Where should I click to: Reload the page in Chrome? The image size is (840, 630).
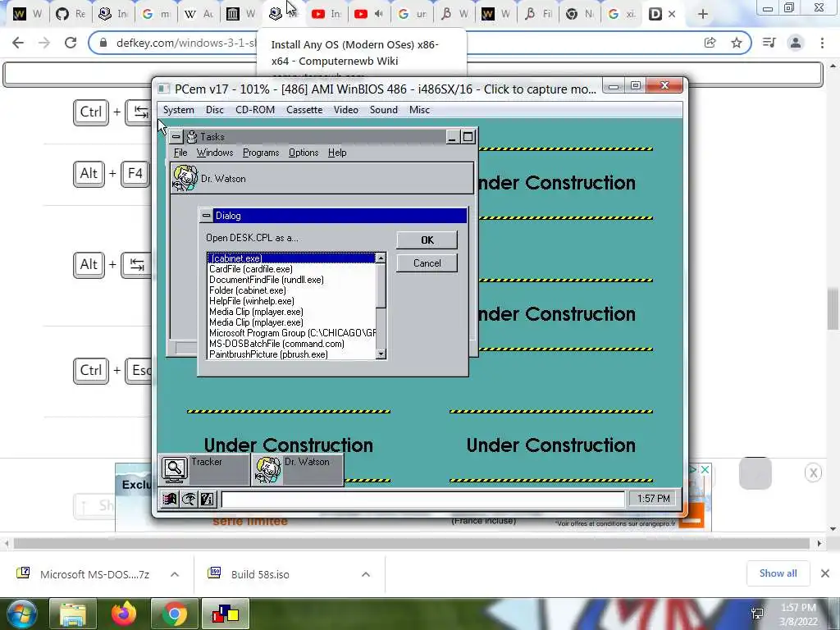click(71, 43)
